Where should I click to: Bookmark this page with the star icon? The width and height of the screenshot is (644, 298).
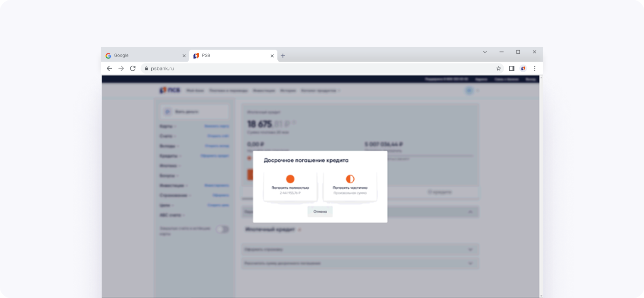499,69
